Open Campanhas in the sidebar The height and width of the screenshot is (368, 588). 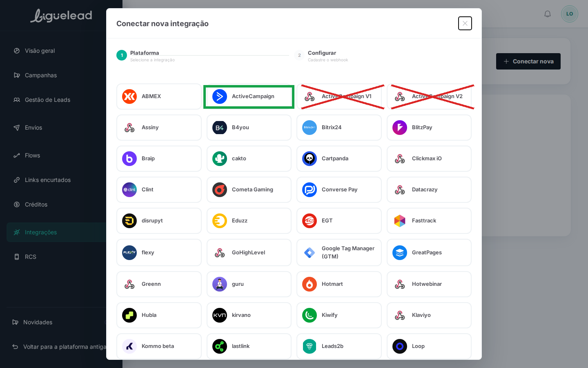56,75
